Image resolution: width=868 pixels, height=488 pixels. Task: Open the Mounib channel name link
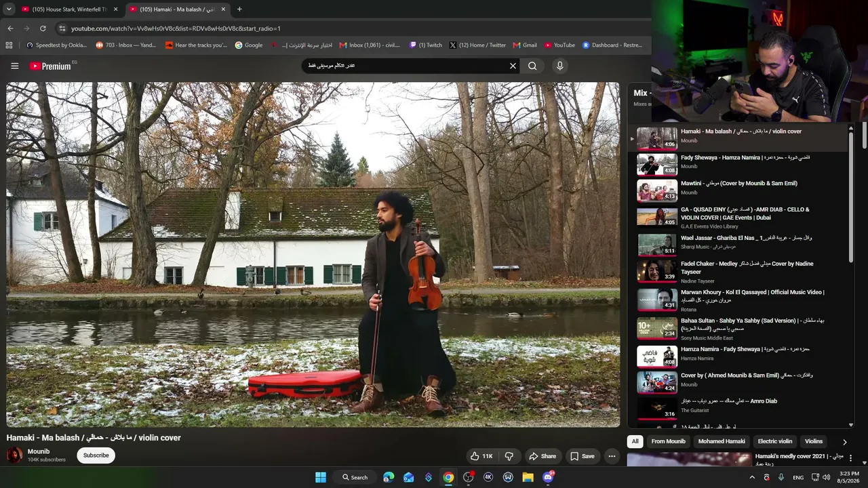tap(39, 451)
